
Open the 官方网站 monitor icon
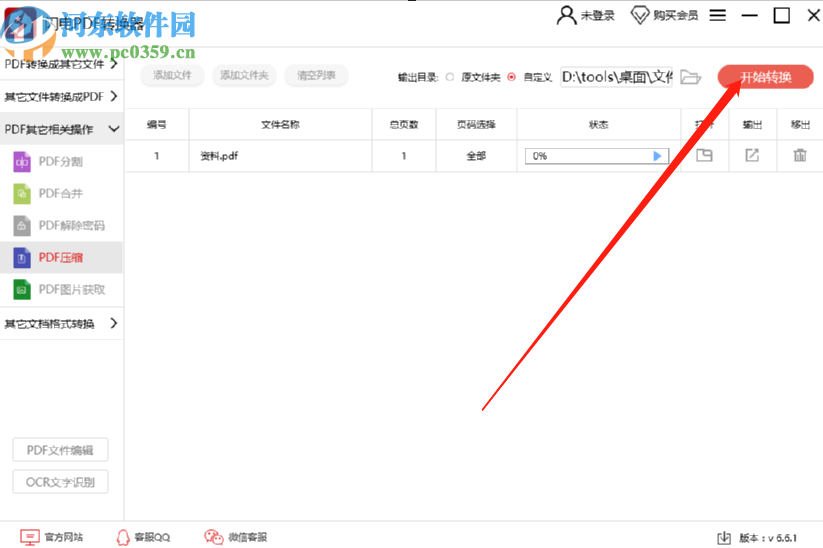point(30,537)
